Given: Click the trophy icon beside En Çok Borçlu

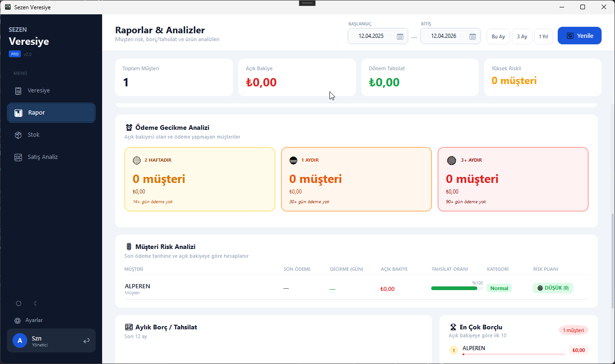Looking at the screenshot, I should tap(453, 327).
